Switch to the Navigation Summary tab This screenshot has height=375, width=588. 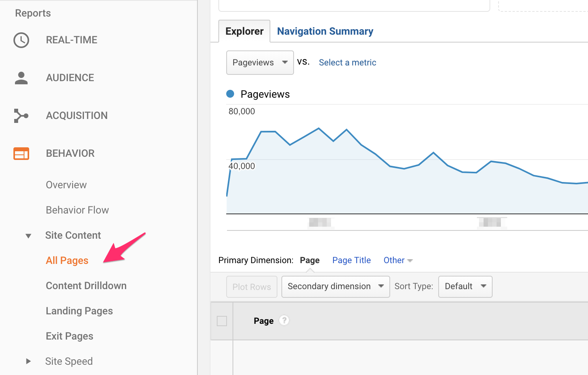(x=325, y=32)
